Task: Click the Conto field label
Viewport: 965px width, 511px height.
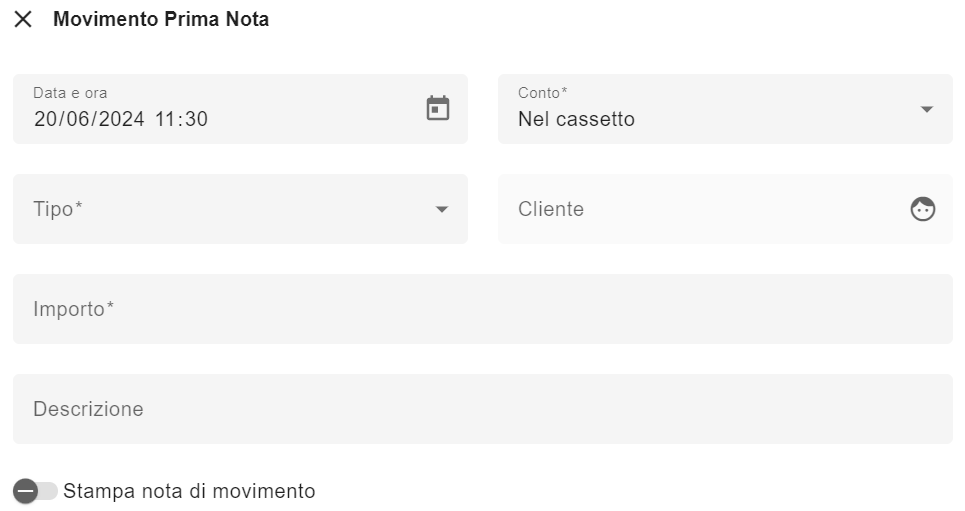Action: pyautogui.click(x=542, y=93)
